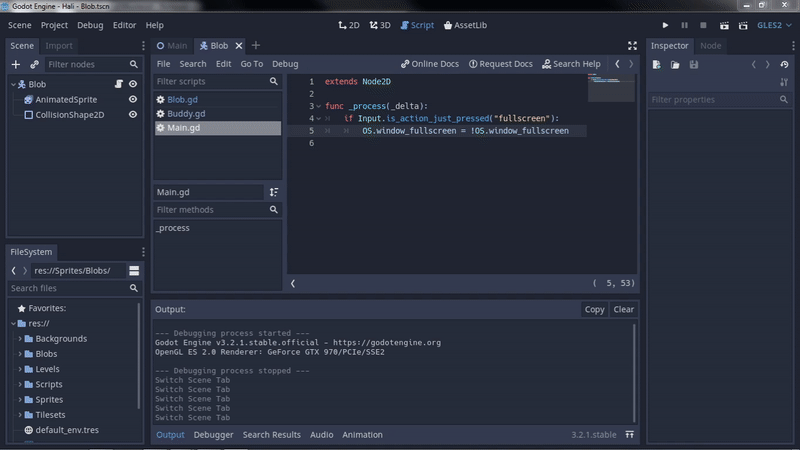The image size is (800, 450).
Task: Open the script File menu
Action: 163,64
